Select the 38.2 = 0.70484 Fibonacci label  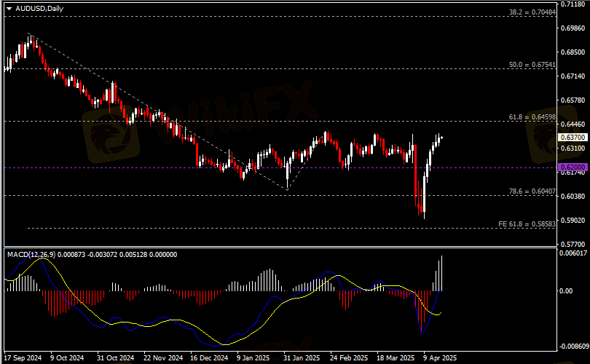pos(532,12)
